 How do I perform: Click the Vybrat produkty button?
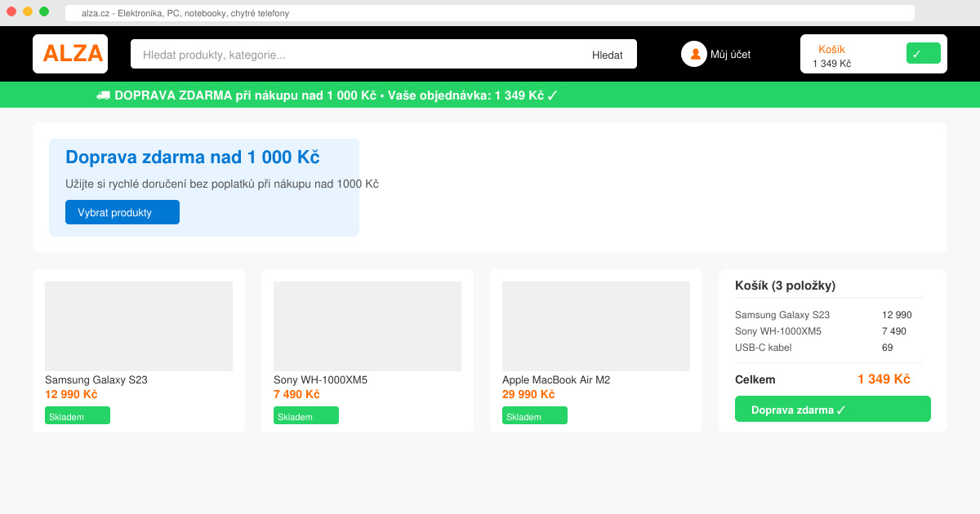coord(122,212)
